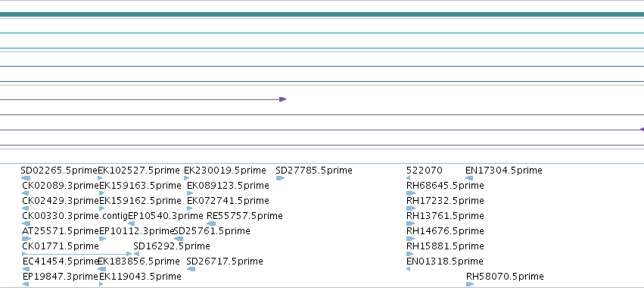
Task: Click the EP10540.3prime feature label
Action: 166,216
